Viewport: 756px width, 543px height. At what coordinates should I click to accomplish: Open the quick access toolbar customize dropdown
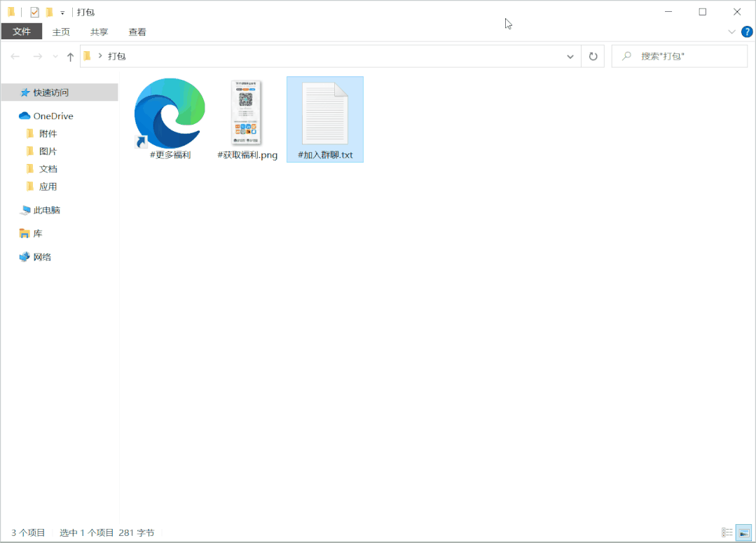[x=62, y=13]
